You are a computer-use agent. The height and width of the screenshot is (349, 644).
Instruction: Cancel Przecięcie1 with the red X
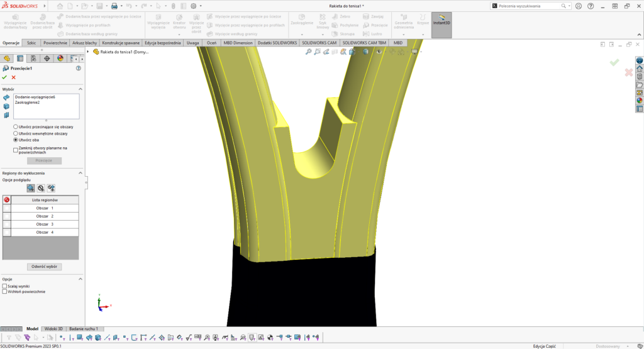click(x=13, y=77)
